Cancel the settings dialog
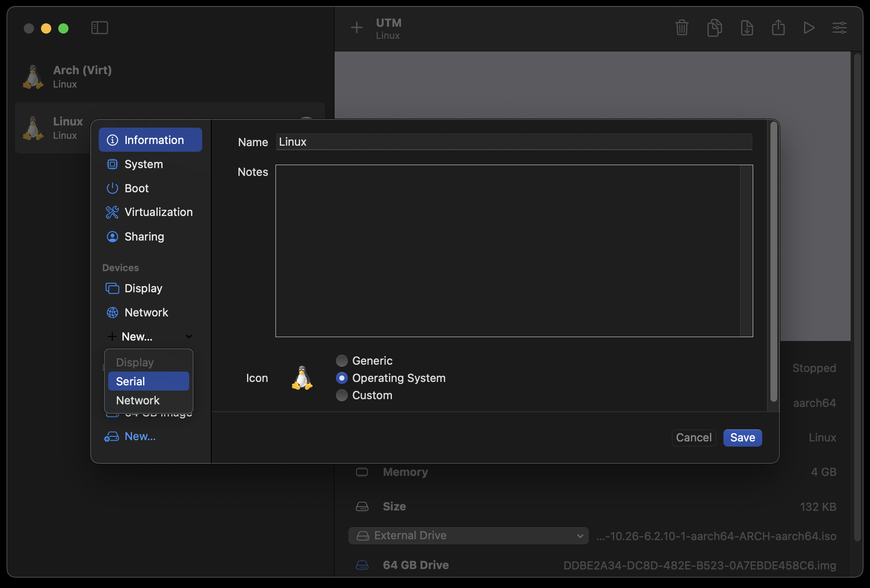This screenshot has height=588, width=870. point(694,438)
